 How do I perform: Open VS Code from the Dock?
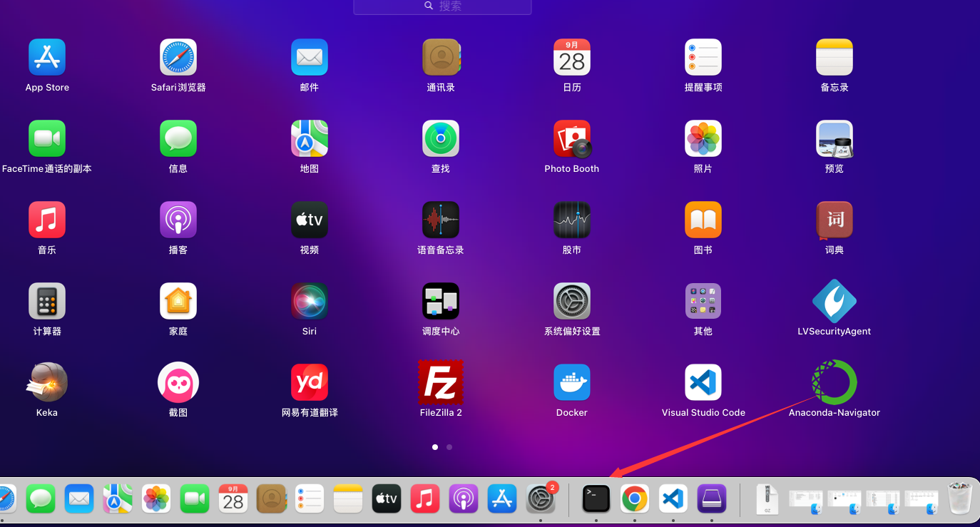pos(673,498)
